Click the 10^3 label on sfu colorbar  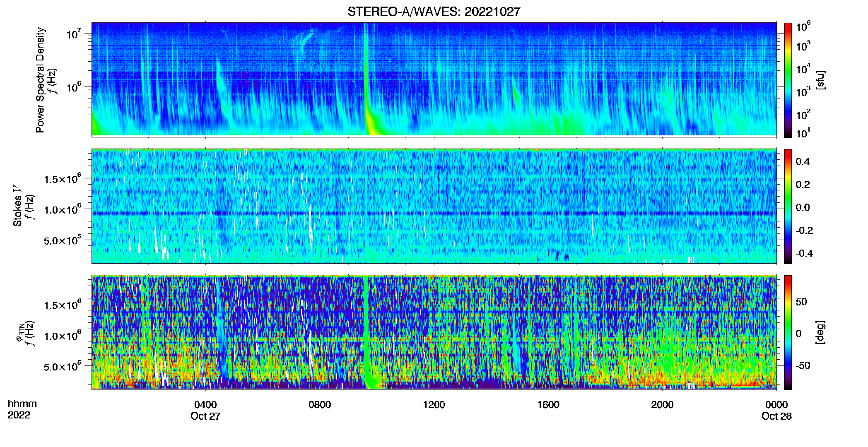point(803,92)
